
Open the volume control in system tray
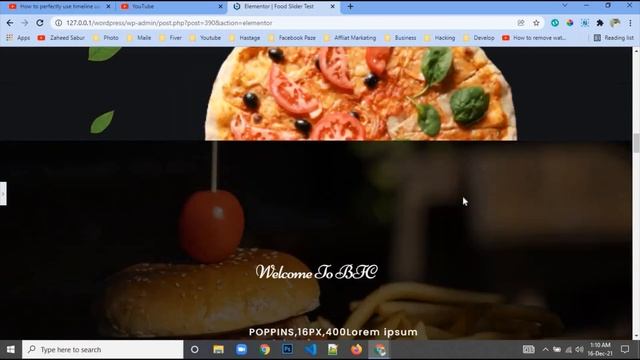pyautogui.click(x=579, y=349)
